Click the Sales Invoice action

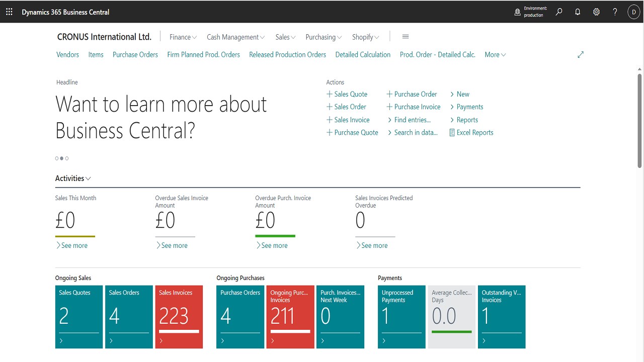coord(348,120)
